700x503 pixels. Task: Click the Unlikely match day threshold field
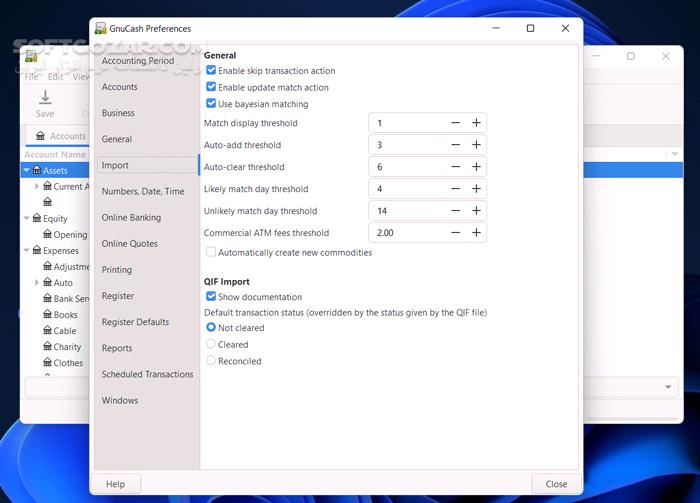point(405,211)
